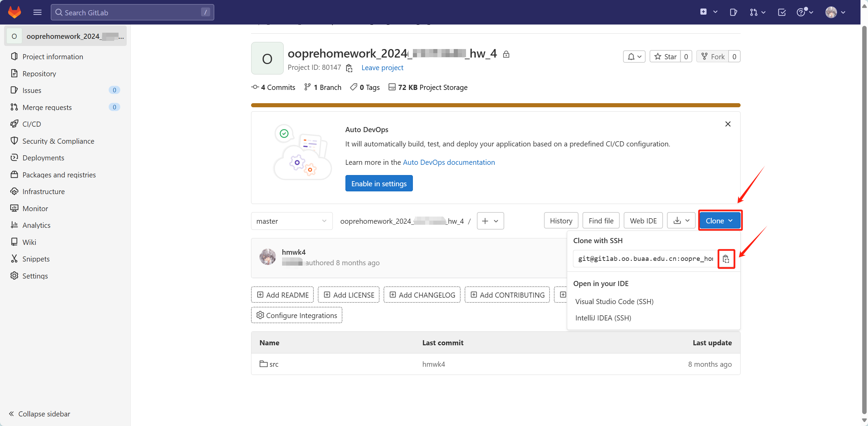Expand the master branch selector
This screenshot has width=868, height=426.
292,221
